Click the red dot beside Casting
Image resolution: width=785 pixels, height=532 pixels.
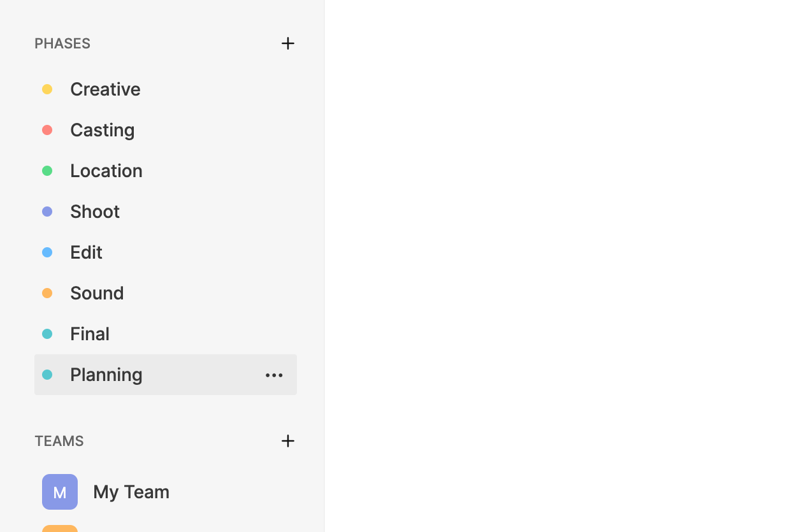pos(47,130)
